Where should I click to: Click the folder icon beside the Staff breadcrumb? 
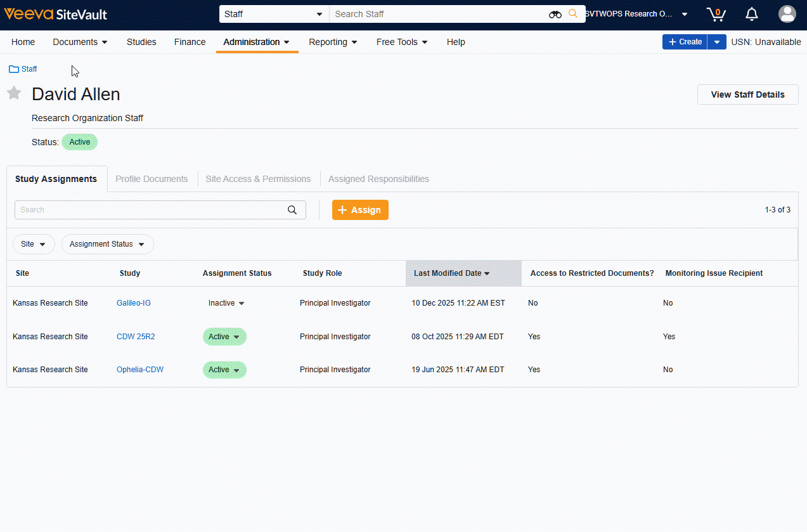(12, 68)
